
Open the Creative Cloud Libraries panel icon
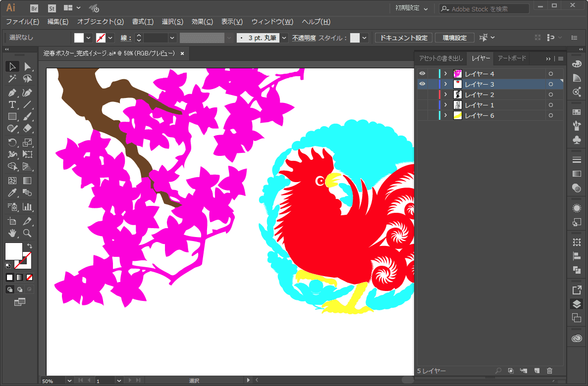pos(577,338)
